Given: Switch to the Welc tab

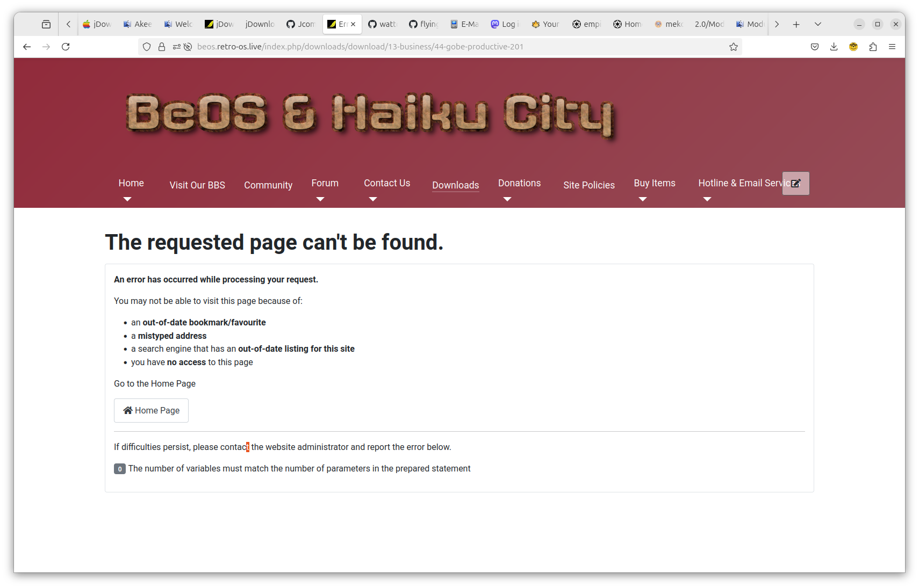Looking at the screenshot, I should [178, 24].
